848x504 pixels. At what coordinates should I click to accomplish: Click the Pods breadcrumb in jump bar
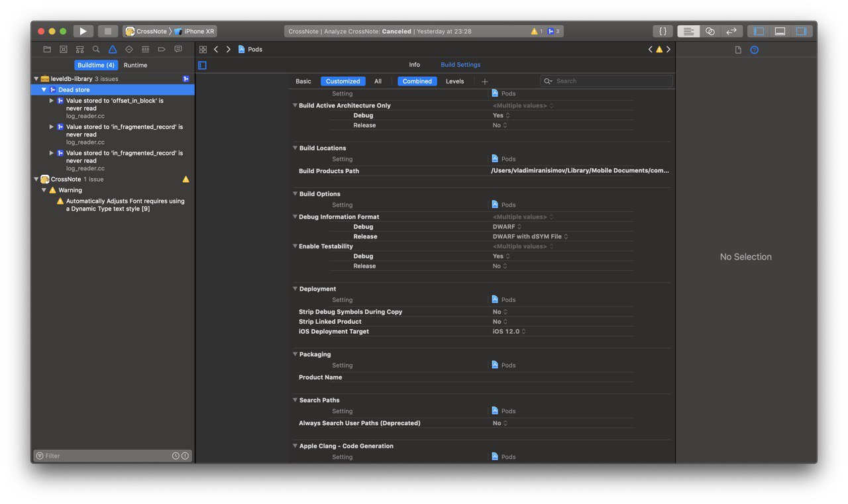point(250,50)
